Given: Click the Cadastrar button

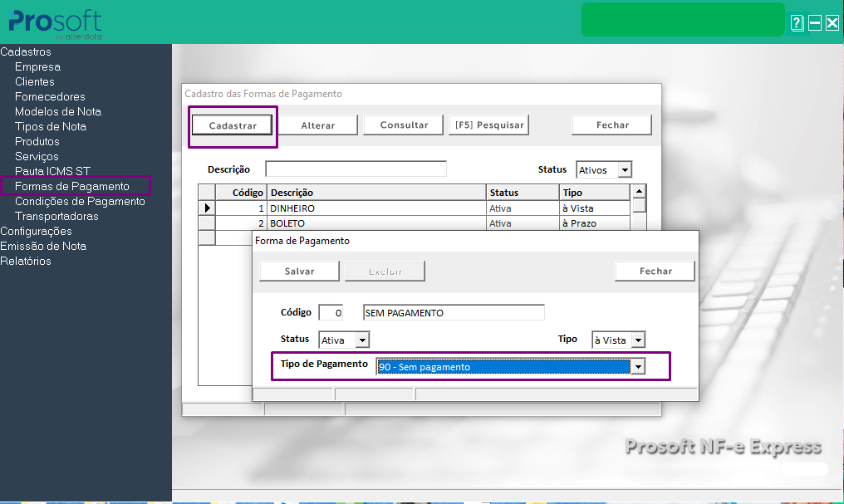Looking at the screenshot, I should tap(233, 125).
